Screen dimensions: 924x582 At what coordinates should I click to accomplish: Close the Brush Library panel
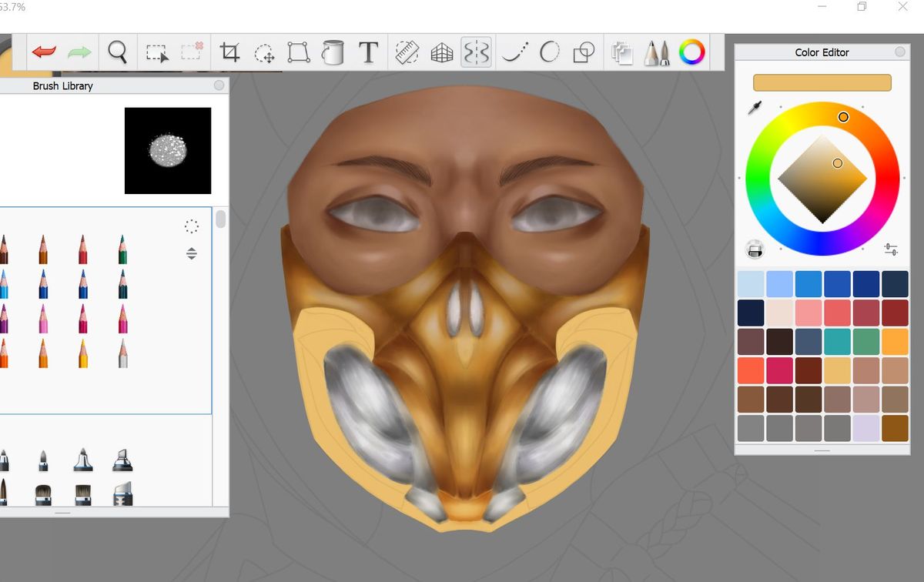click(x=219, y=85)
